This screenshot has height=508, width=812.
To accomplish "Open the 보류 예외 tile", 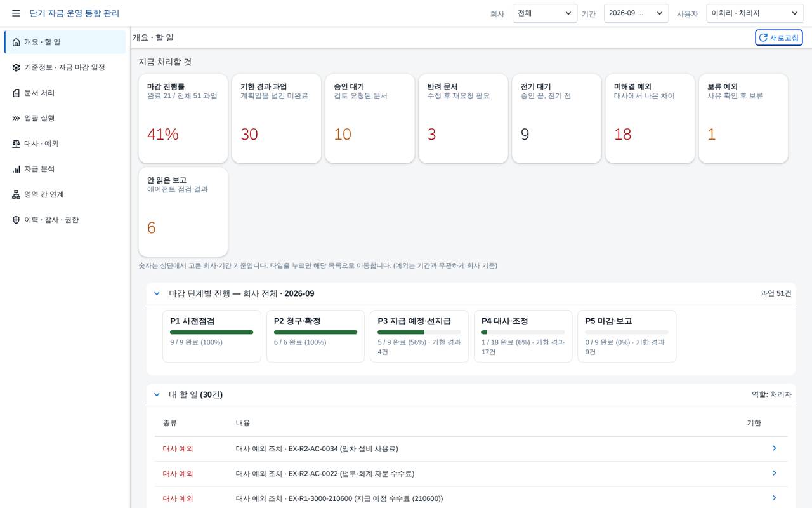I will [743, 118].
